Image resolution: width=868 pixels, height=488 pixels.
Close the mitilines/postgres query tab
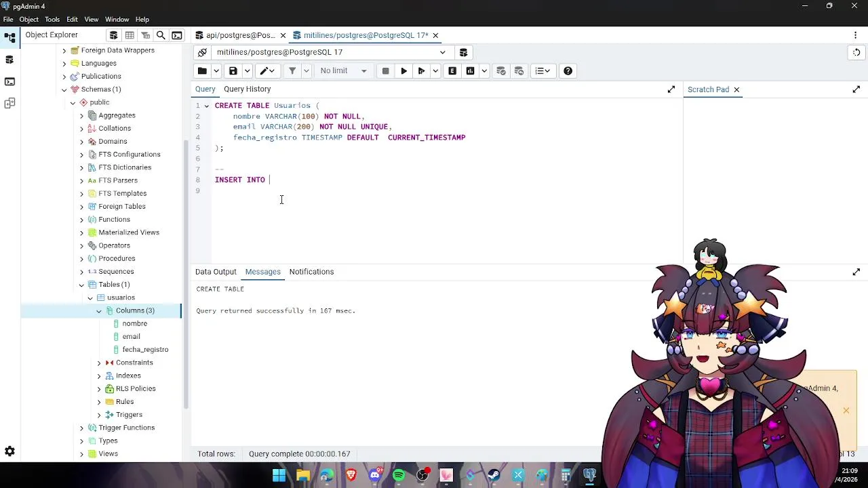click(435, 35)
